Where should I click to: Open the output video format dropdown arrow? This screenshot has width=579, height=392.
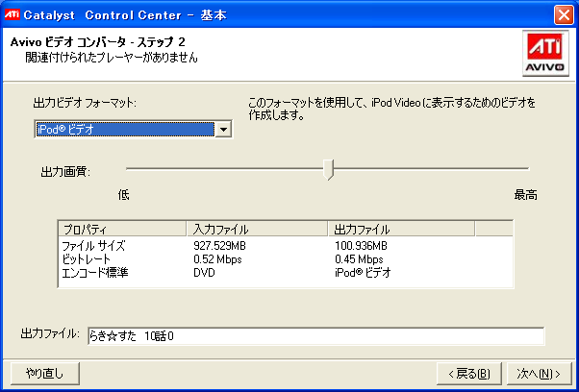223,130
